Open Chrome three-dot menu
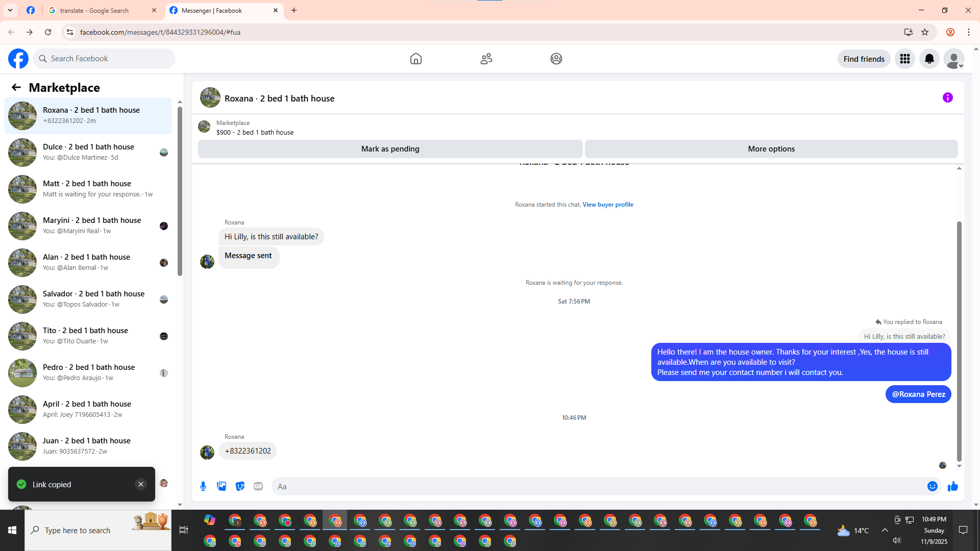This screenshot has width=980, height=551. tap(969, 32)
